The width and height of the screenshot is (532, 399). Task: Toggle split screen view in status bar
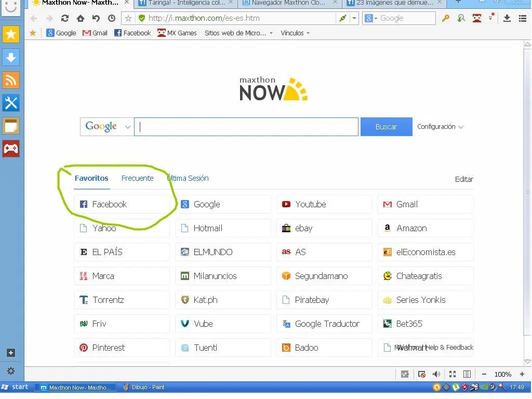coord(467,374)
